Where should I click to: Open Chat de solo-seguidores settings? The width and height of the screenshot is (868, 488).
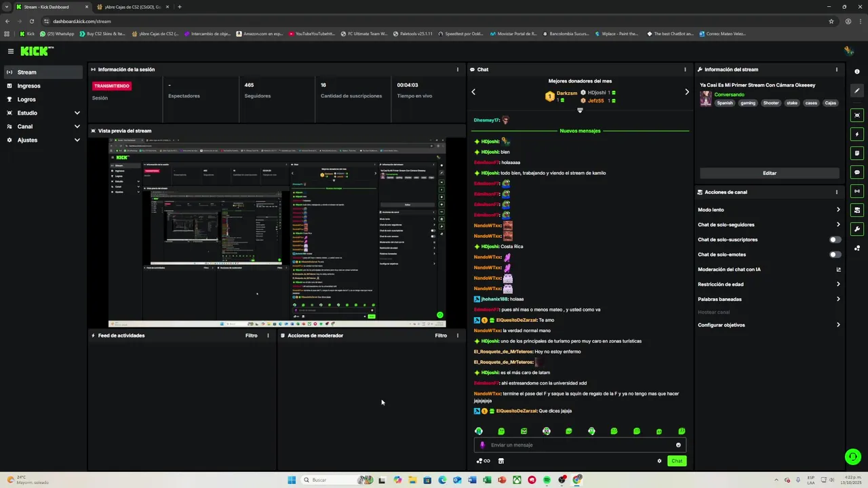coord(770,225)
